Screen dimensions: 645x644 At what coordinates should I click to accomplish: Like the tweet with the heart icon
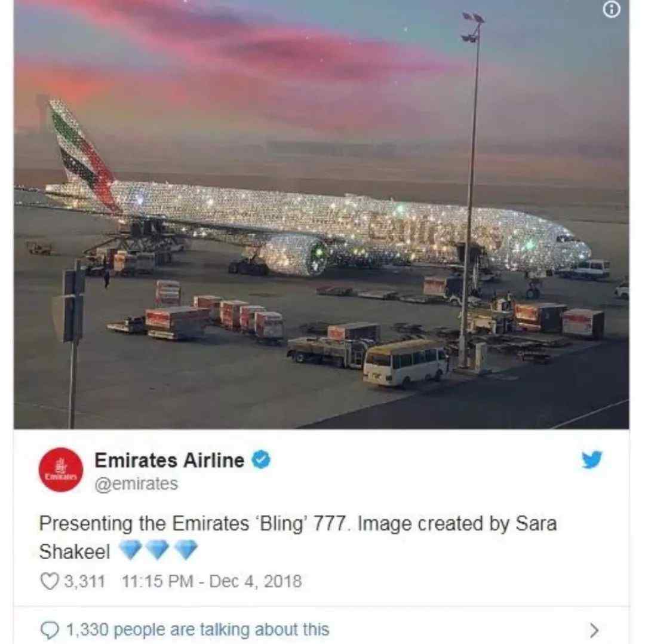(x=50, y=581)
